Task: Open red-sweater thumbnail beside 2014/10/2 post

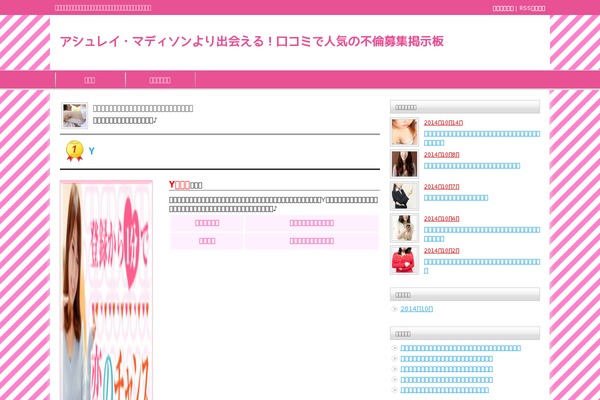Action: click(404, 260)
